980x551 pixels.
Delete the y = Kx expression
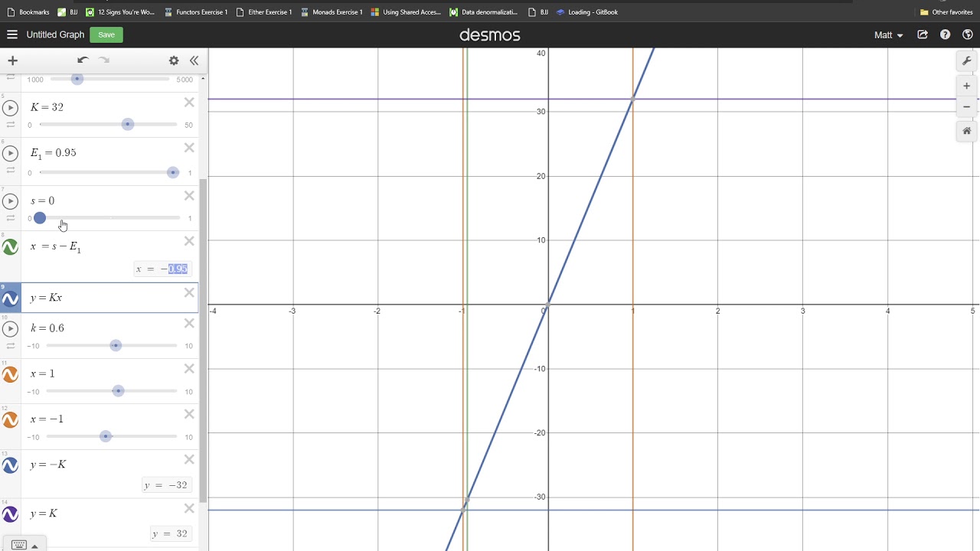[189, 292]
